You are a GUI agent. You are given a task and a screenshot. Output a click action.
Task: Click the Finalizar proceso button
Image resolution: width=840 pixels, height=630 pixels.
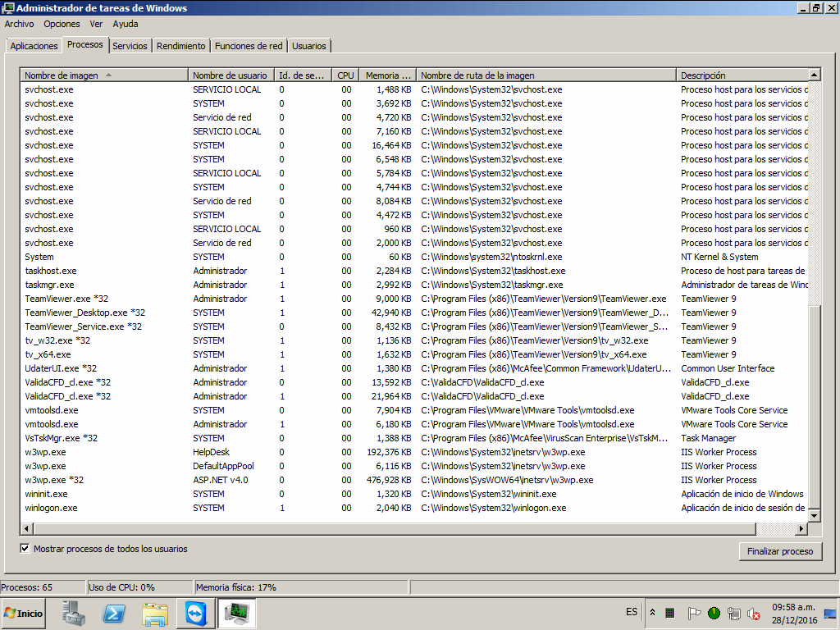(x=781, y=551)
